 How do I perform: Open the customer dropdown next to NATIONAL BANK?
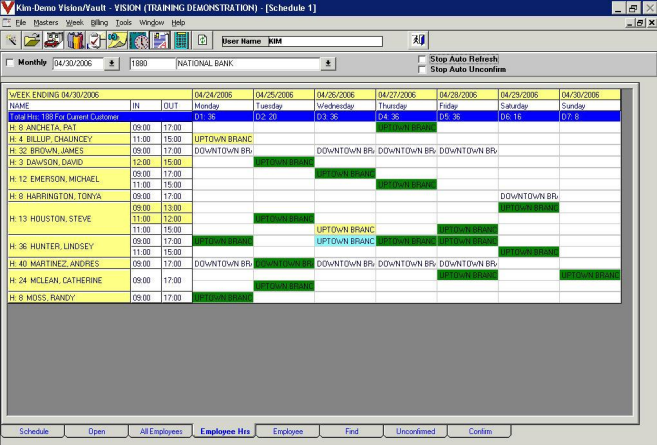(328, 63)
